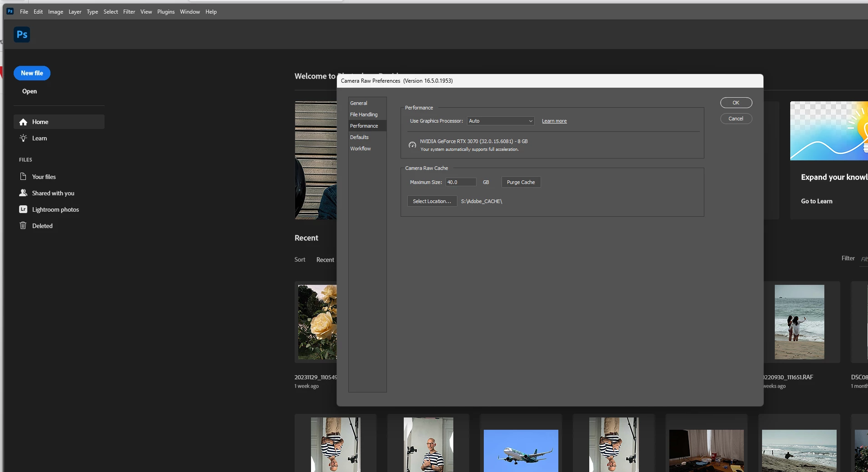Open the blue sky airplane thumbnail

pyautogui.click(x=521, y=451)
